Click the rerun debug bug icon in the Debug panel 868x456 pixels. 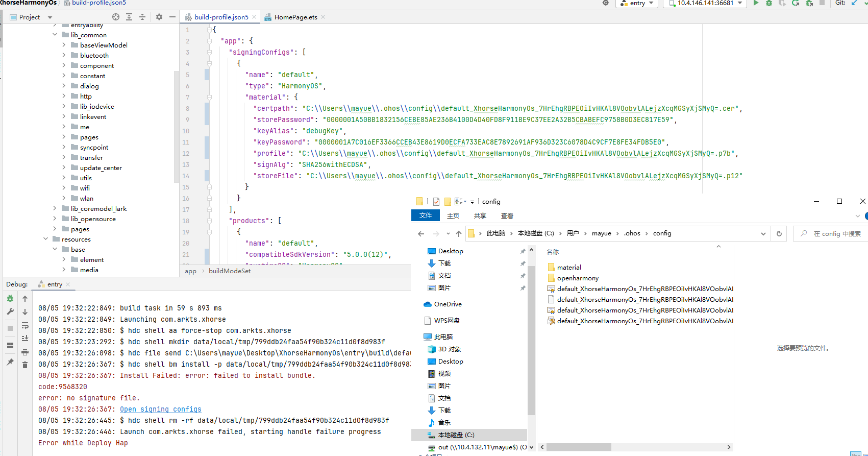(x=10, y=299)
